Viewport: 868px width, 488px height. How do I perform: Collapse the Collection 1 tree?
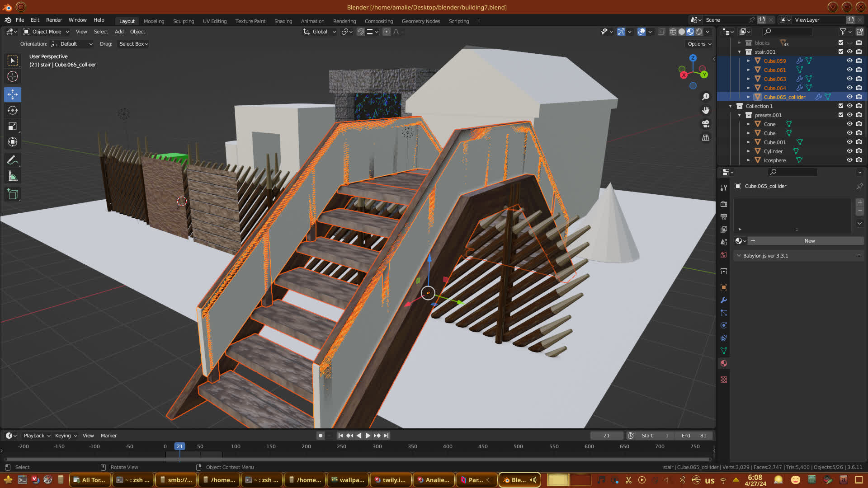pos(731,106)
